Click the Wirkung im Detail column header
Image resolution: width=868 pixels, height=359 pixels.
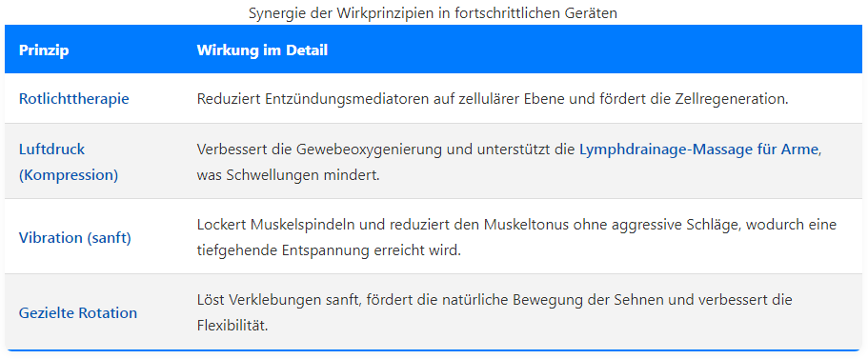[262, 50]
